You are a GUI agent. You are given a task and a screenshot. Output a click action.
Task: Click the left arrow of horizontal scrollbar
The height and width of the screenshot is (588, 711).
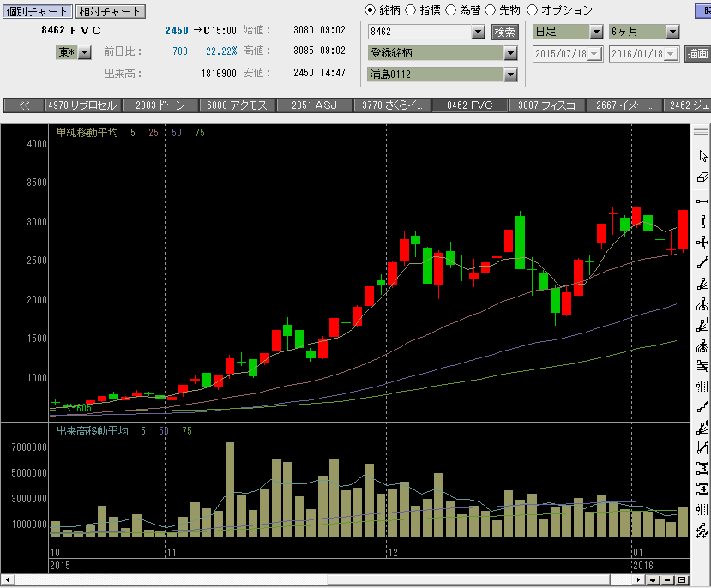click(7, 579)
